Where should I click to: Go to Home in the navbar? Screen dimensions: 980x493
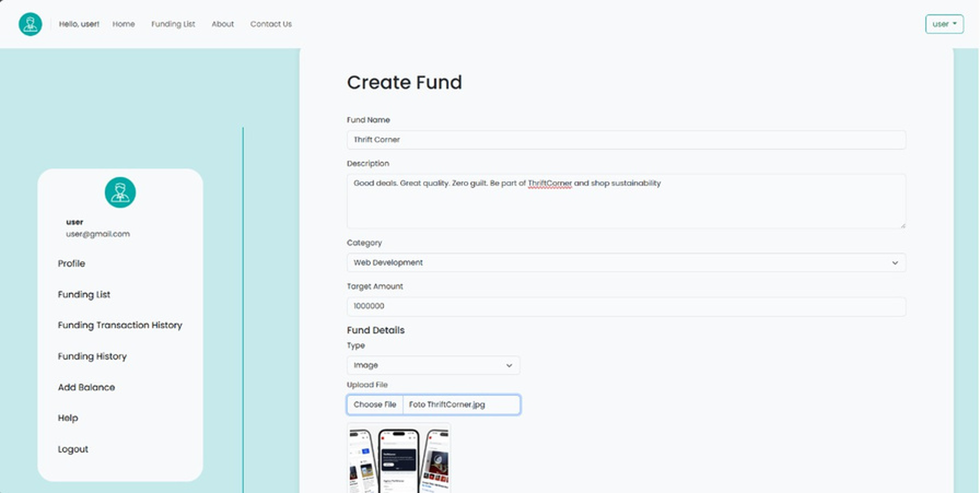point(123,24)
